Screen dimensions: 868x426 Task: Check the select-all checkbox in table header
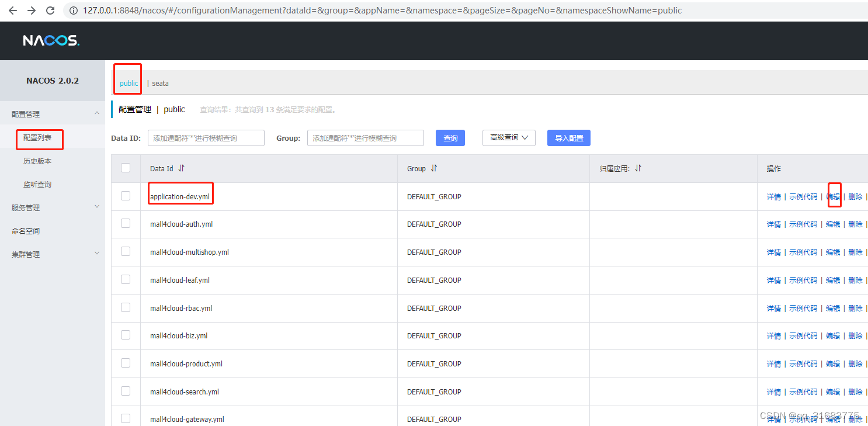(126, 168)
